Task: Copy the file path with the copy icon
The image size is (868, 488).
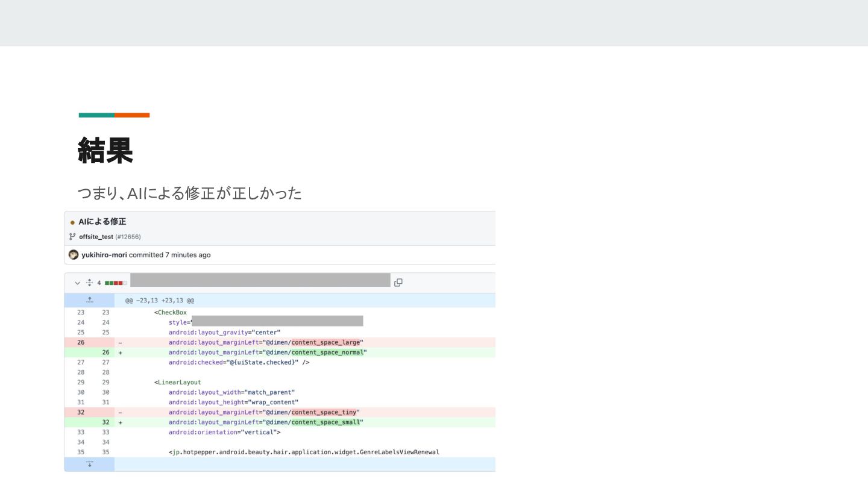Action: click(398, 283)
